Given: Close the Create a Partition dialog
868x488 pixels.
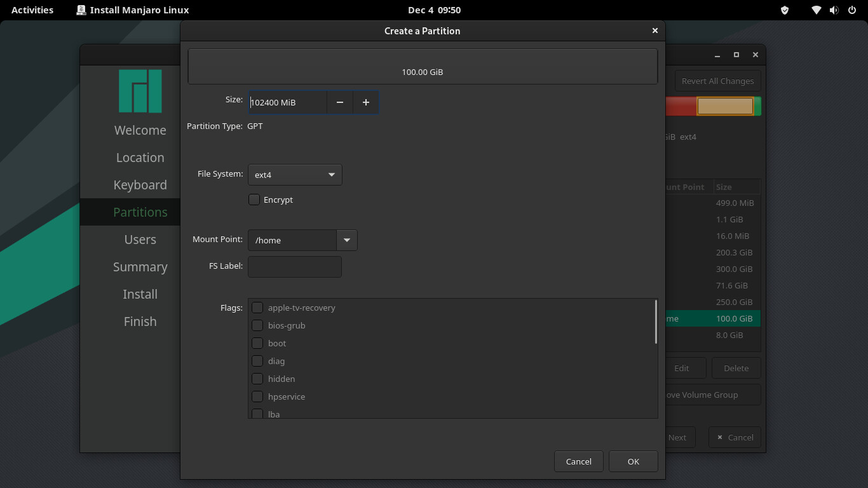Looking at the screenshot, I should tap(654, 30).
